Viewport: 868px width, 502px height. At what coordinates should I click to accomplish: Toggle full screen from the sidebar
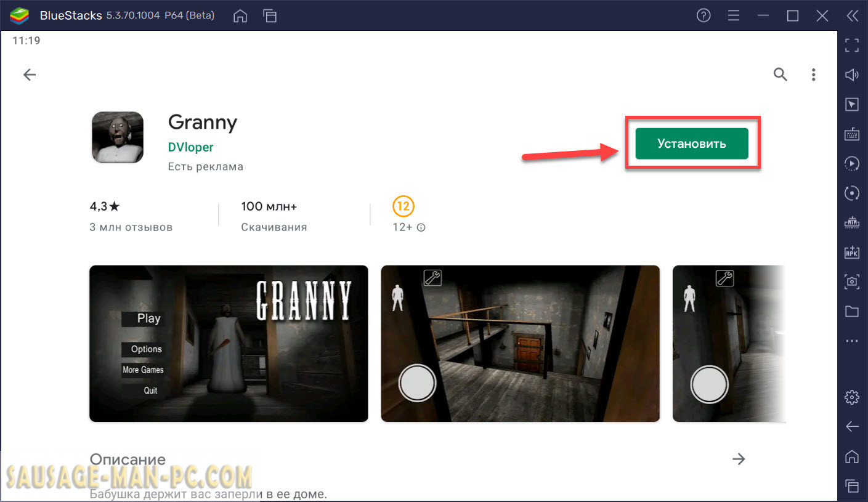click(852, 45)
